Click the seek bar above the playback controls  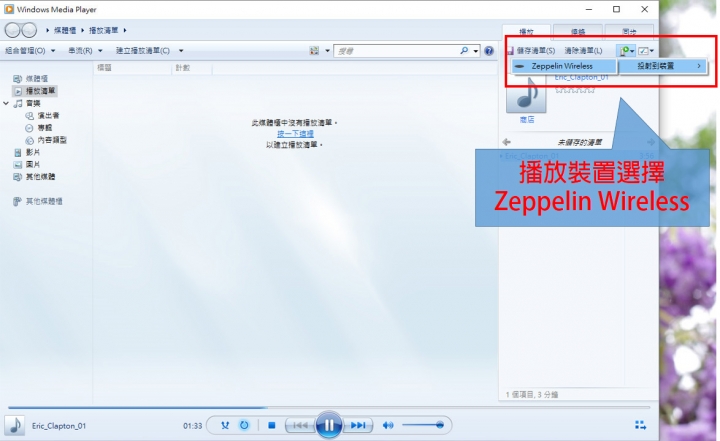pos(329,407)
